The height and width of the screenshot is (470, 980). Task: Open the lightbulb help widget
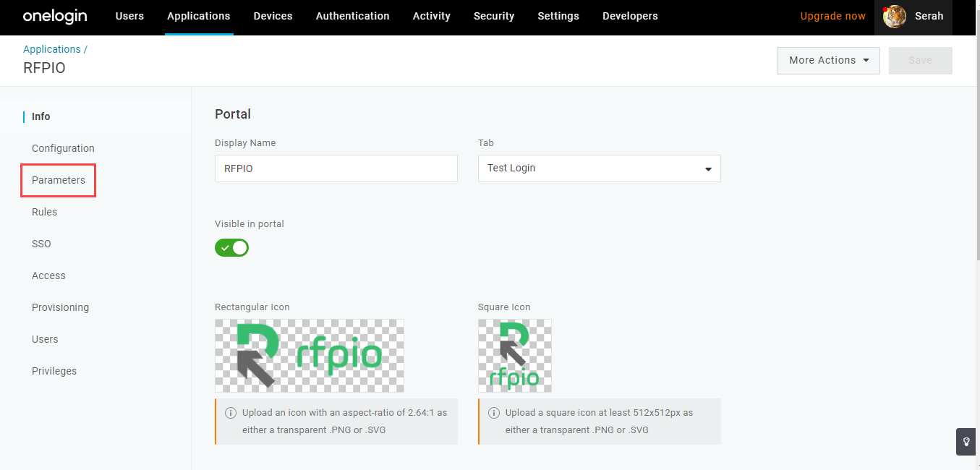(966, 442)
